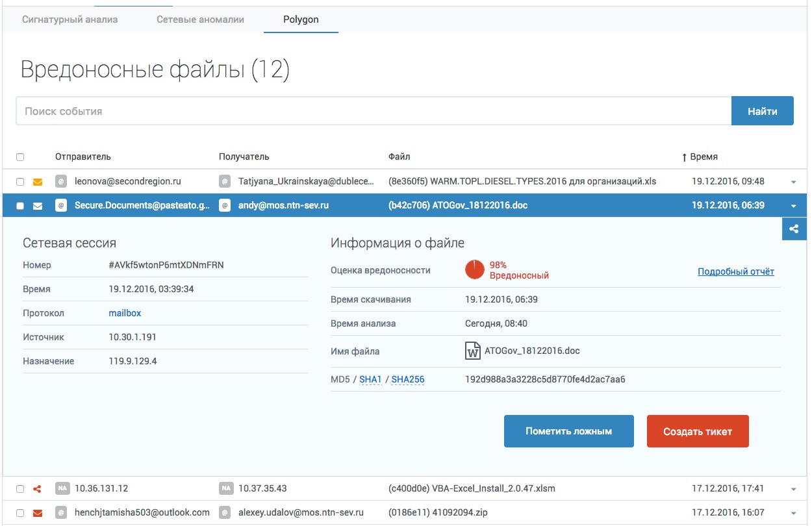Click the Найти search button
Screen dimensions: 812x526
763,111
